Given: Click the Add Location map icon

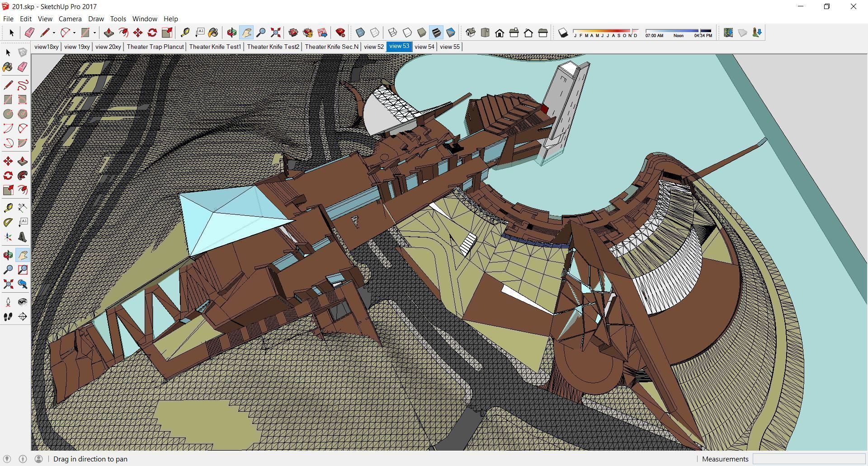Looking at the screenshot, I should pos(728,33).
